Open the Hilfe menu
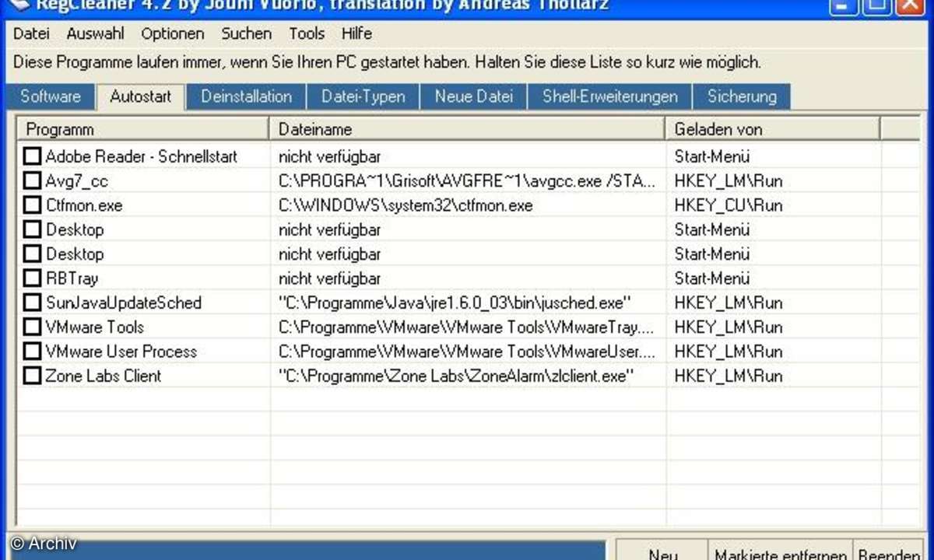 tap(356, 33)
